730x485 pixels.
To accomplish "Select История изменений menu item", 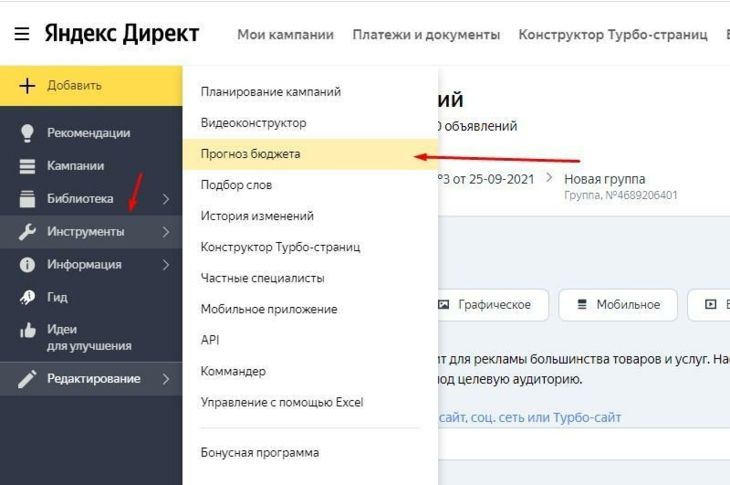I will click(x=310, y=216).
